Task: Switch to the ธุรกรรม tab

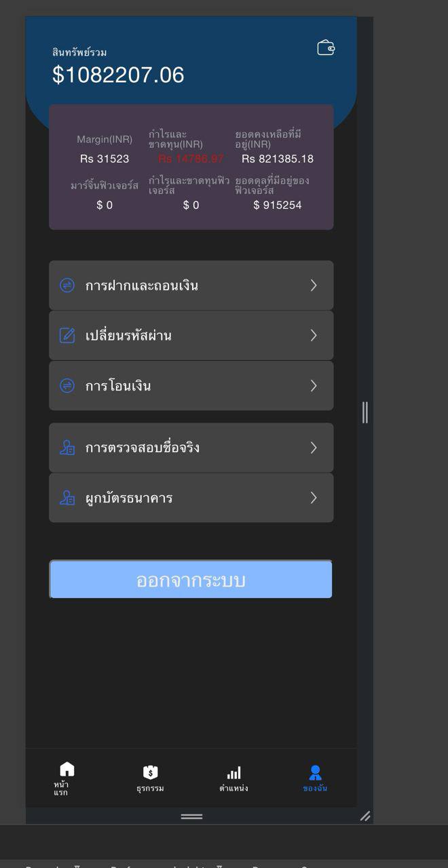Action: [x=150, y=776]
